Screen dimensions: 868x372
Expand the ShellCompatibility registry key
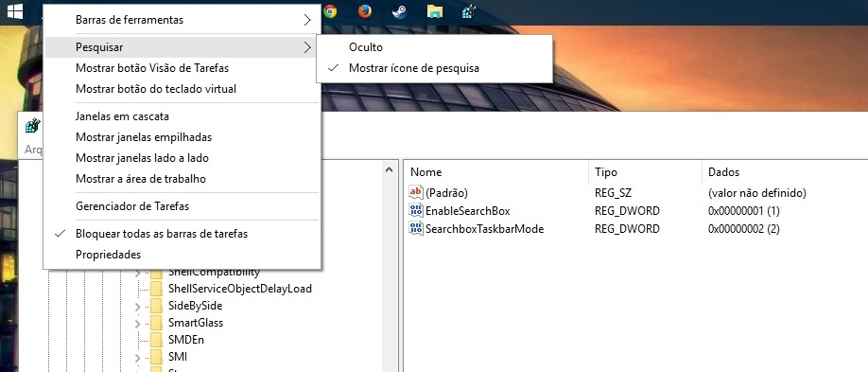(x=138, y=273)
